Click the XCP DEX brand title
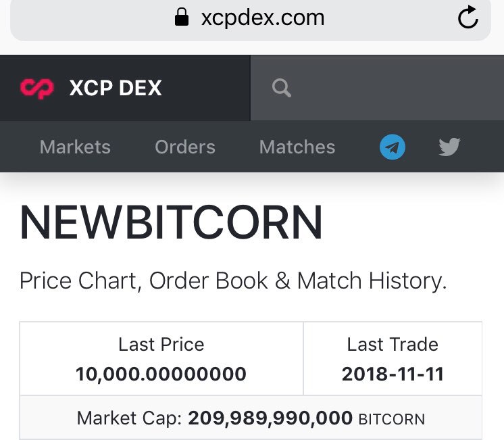Image resolution: width=504 pixels, height=440 pixels. tap(116, 88)
